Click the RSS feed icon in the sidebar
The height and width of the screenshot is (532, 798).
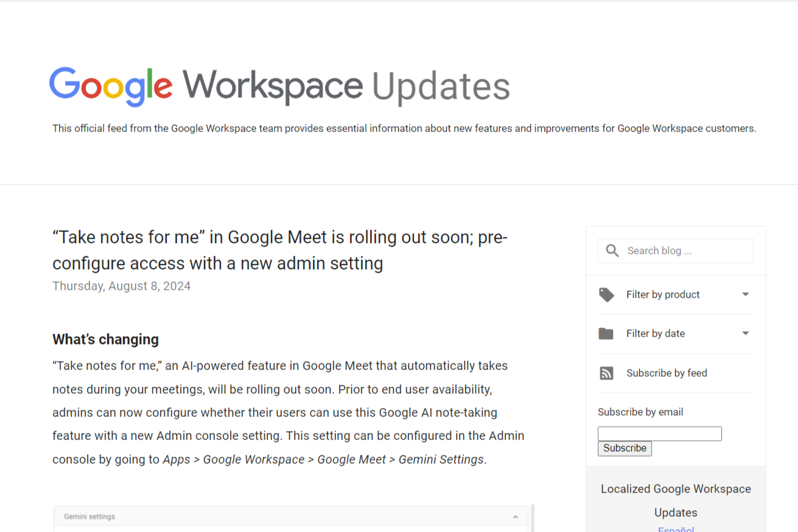pos(606,373)
